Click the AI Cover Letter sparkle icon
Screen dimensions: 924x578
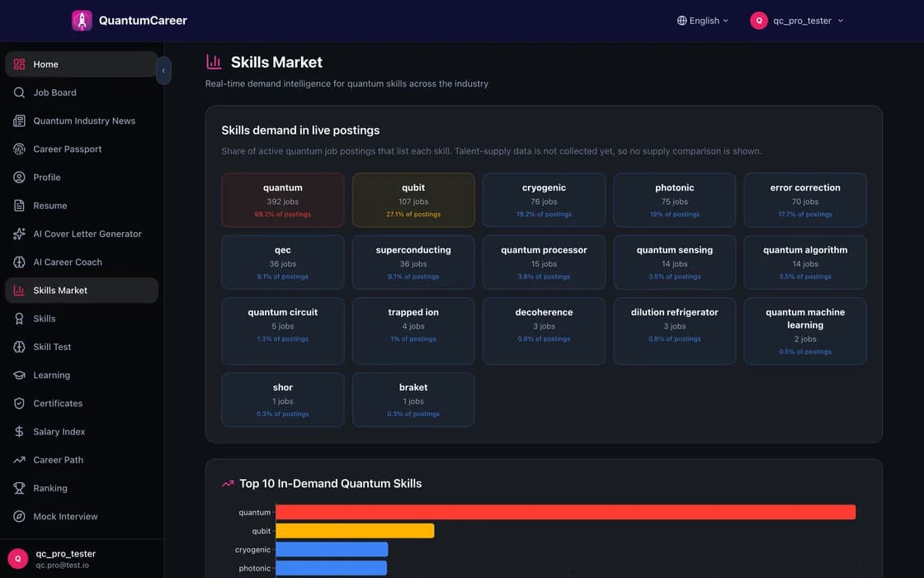[x=20, y=235]
